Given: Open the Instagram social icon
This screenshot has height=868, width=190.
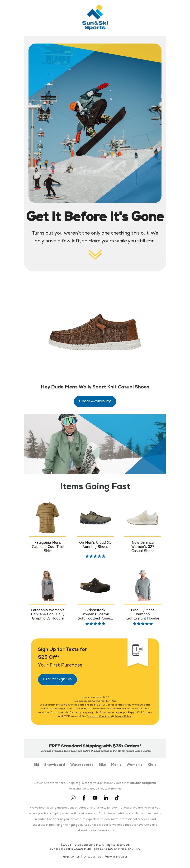Looking at the screenshot, I should tap(73, 798).
